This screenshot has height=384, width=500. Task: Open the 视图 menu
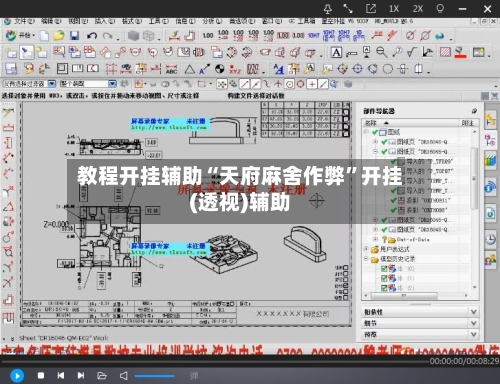(x=78, y=21)
